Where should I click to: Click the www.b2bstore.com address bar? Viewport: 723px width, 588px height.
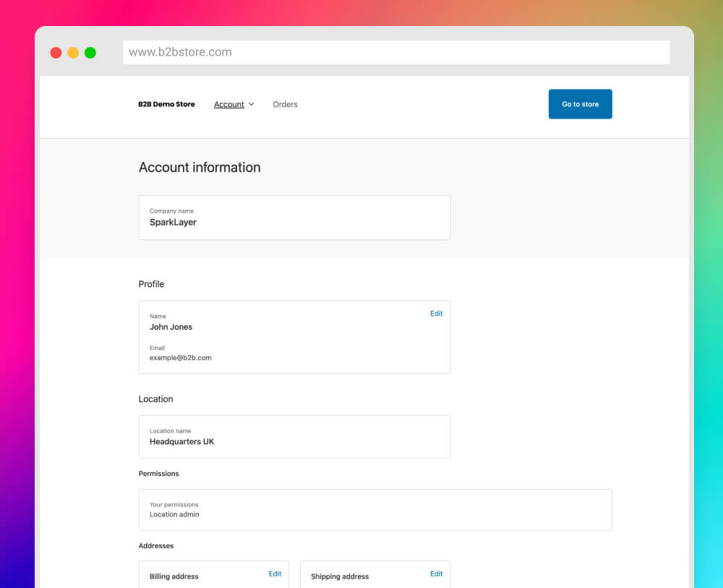point(396,52)
